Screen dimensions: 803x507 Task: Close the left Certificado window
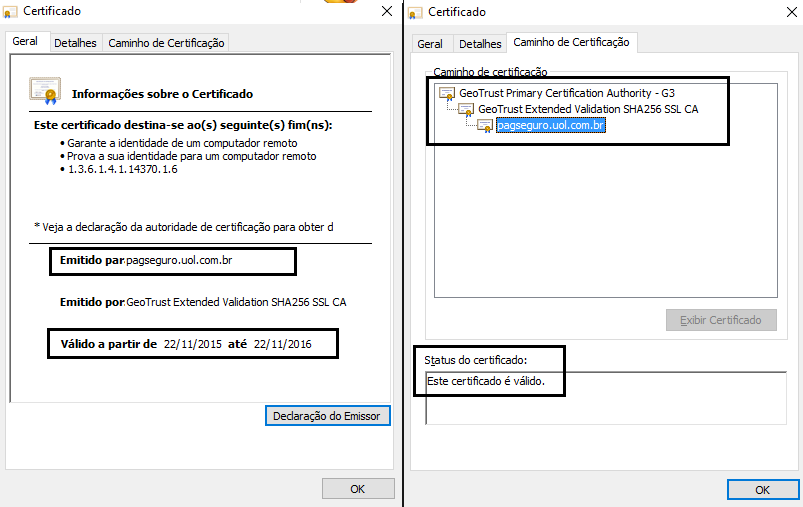[387, 11]
